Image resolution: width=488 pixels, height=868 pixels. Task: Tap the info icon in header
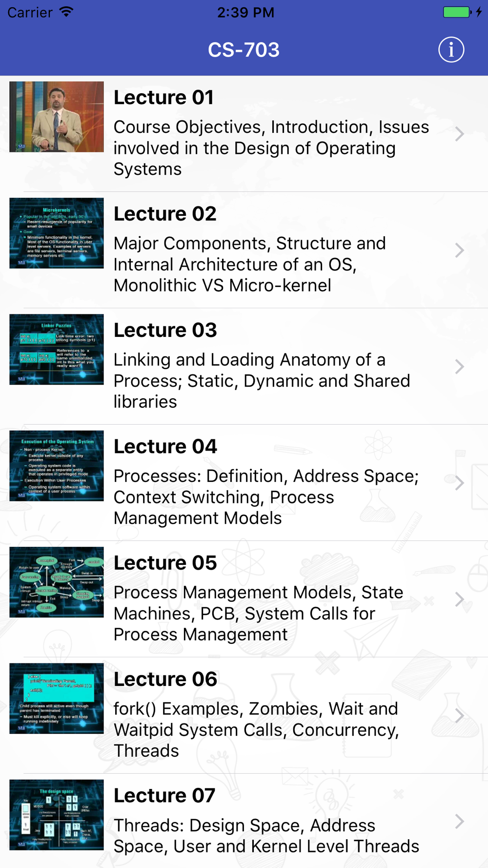click(x=451, y=50)
